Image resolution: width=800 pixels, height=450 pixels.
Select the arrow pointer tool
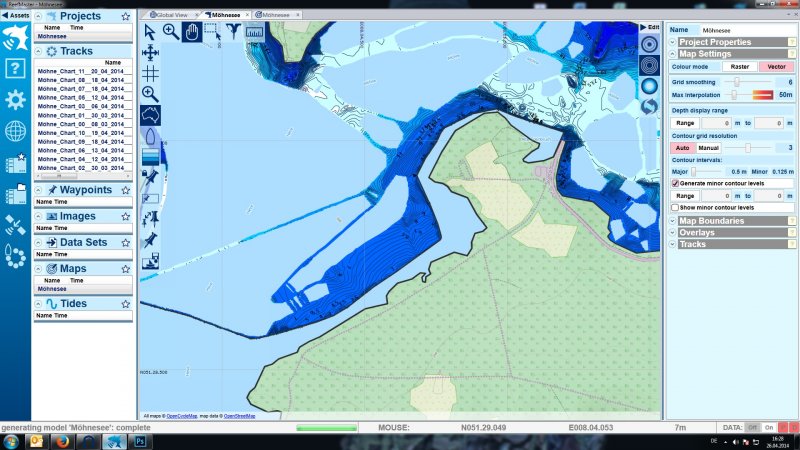pos(151,31)
